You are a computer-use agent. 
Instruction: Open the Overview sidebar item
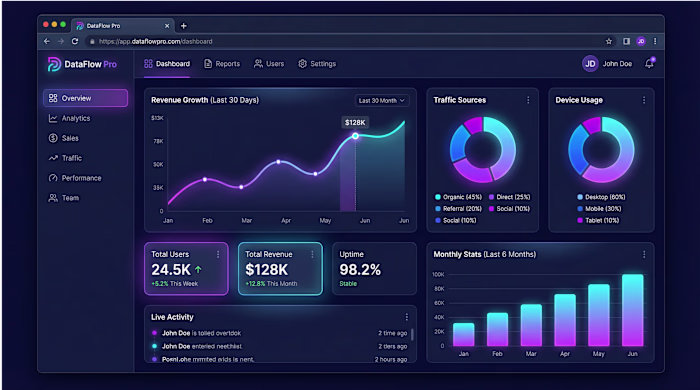85,98
